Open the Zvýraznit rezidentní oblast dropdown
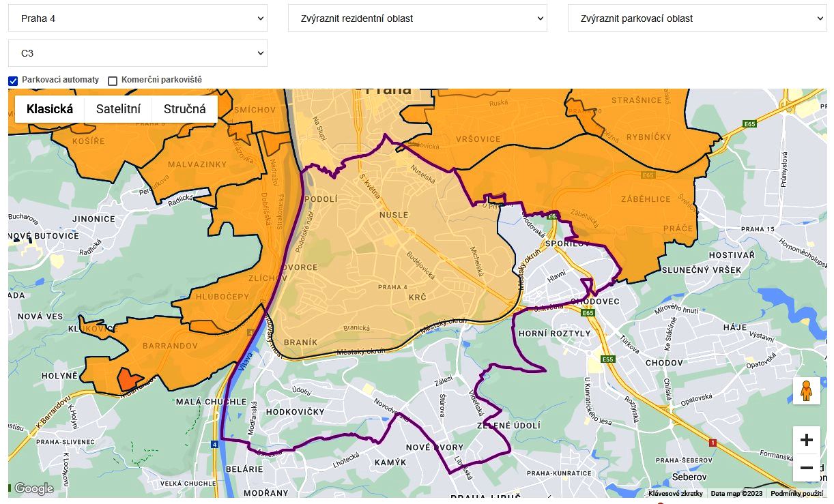Screen dimensions: 834x504 pyautogui.click(x=418, y=18)
